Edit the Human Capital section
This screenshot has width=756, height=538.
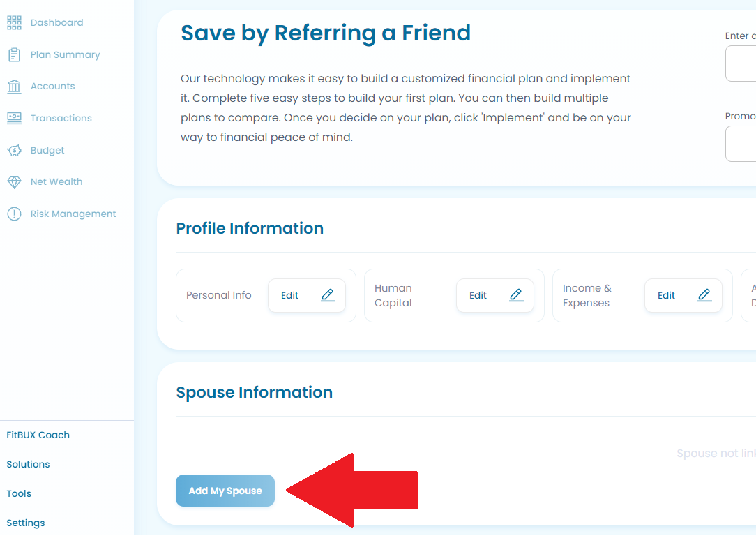[495, 295]
